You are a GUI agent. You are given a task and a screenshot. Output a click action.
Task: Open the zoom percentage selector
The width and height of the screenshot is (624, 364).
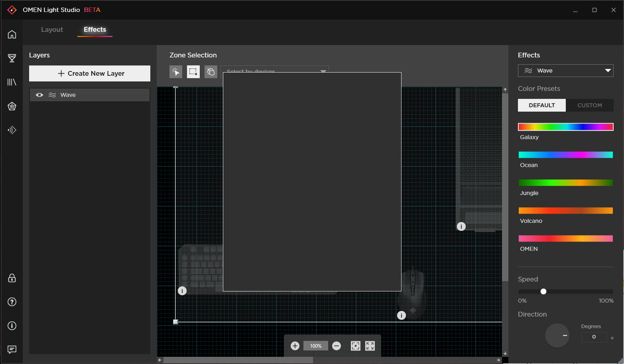coord(315,346)
